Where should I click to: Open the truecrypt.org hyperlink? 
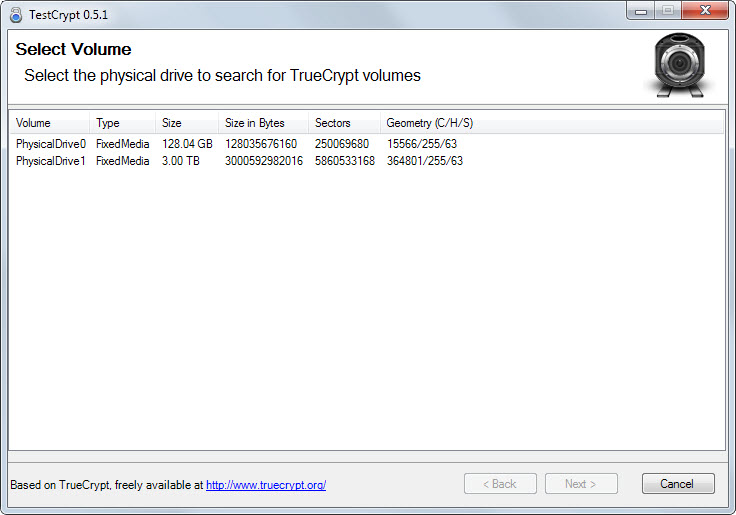point(266,485)
